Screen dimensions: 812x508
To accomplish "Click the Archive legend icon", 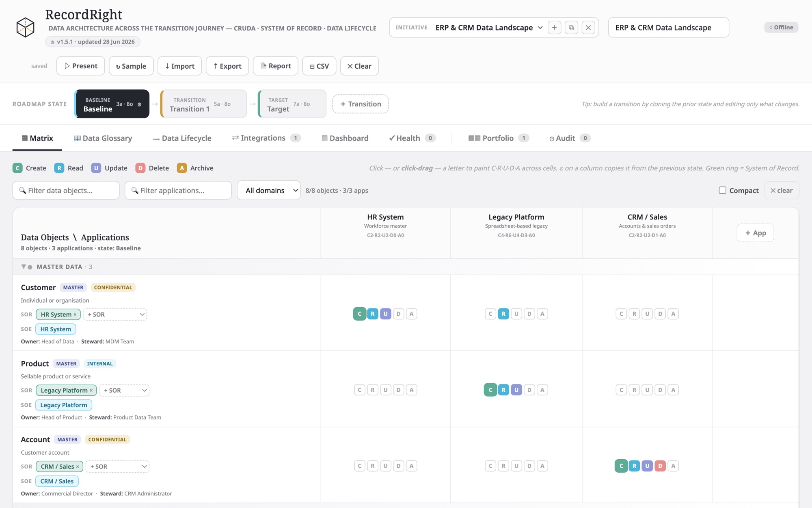I will point(182,168).
